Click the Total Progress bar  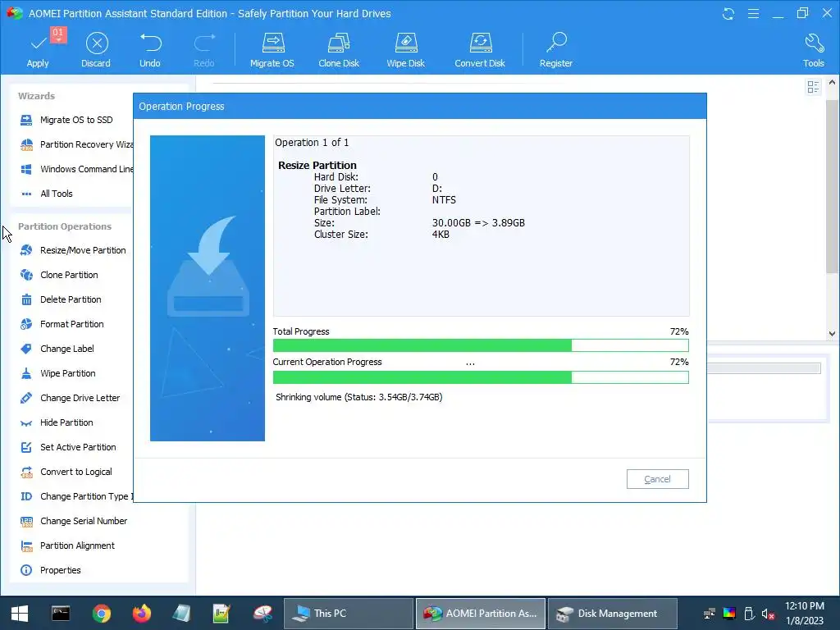pos(481,345)
